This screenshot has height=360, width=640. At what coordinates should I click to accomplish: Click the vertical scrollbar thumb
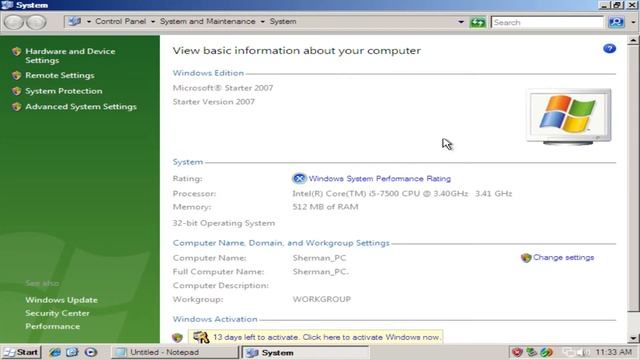pyautogui.click(x=633, y=178)
